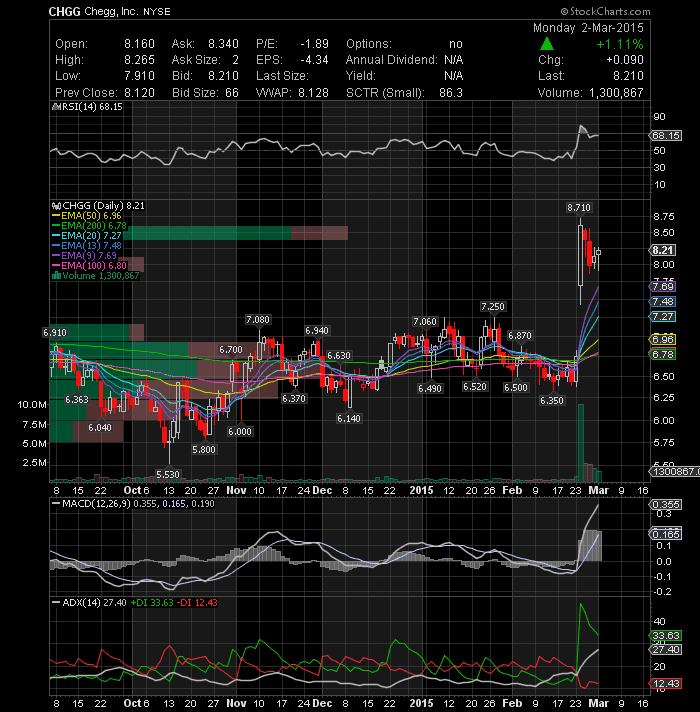
Task: Click the Last 8.210 value in the header
Action: [x=628, y=76]
